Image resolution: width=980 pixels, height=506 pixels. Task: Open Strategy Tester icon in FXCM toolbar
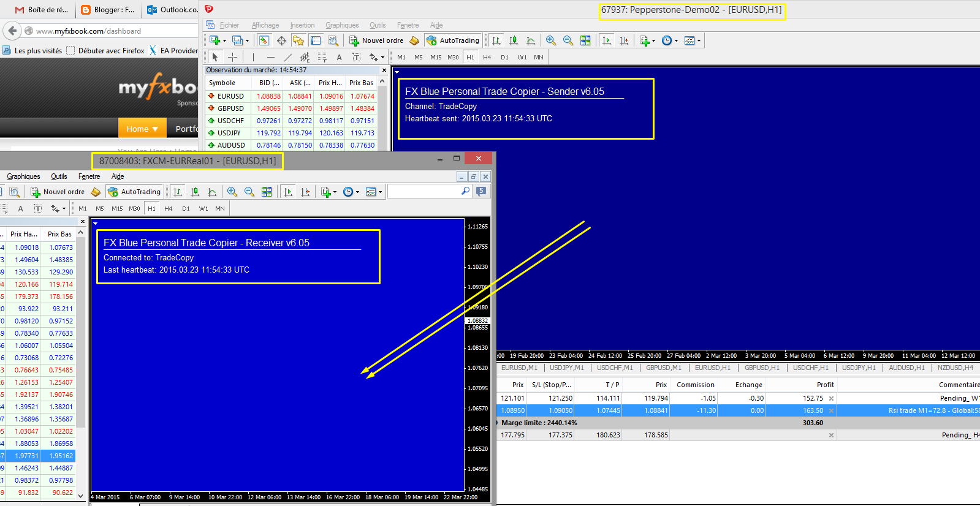coord(14,192)
